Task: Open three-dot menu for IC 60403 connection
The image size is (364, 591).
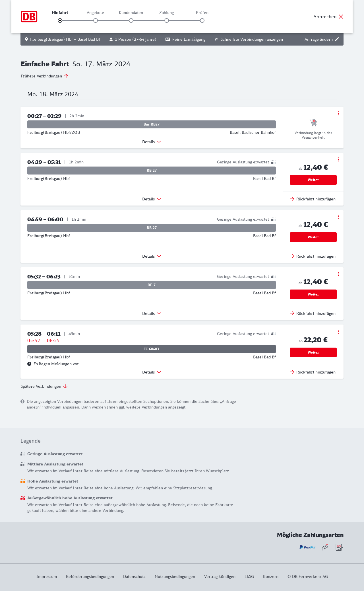Action: 338,332
